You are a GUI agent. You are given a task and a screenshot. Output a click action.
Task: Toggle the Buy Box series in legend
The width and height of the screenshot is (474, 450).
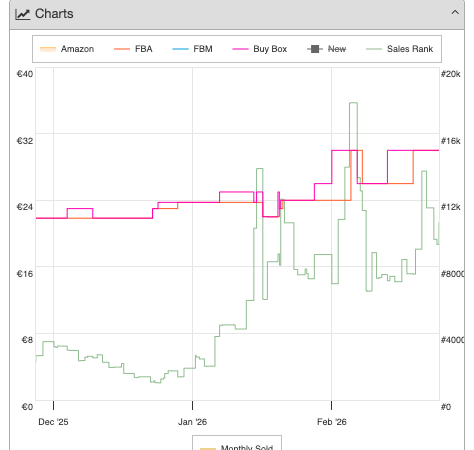click(260, 49)
